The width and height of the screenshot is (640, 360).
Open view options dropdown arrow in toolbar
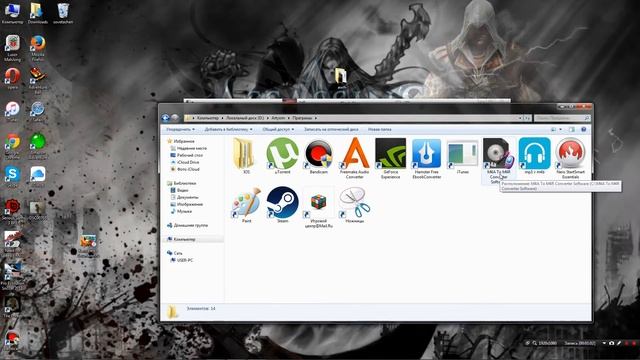560,129
